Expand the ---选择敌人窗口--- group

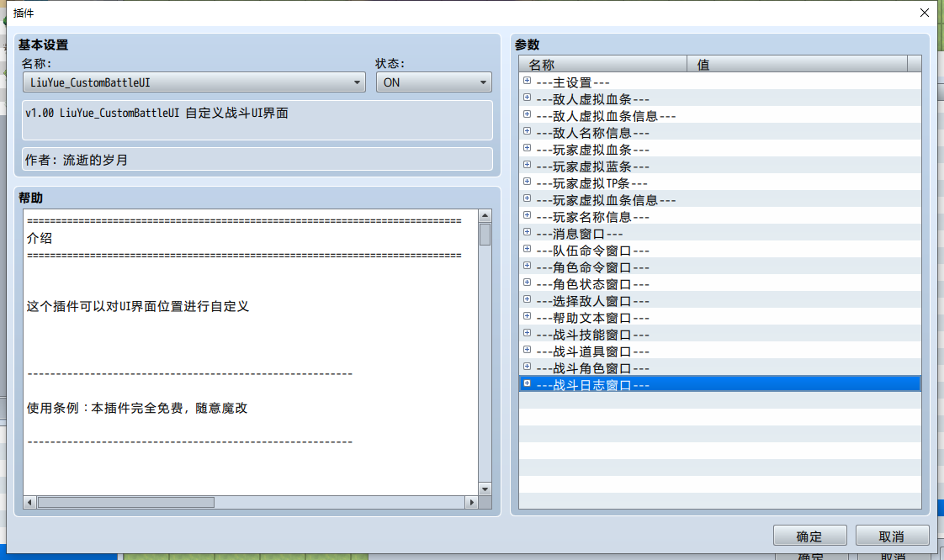click(x=527, y=299)
